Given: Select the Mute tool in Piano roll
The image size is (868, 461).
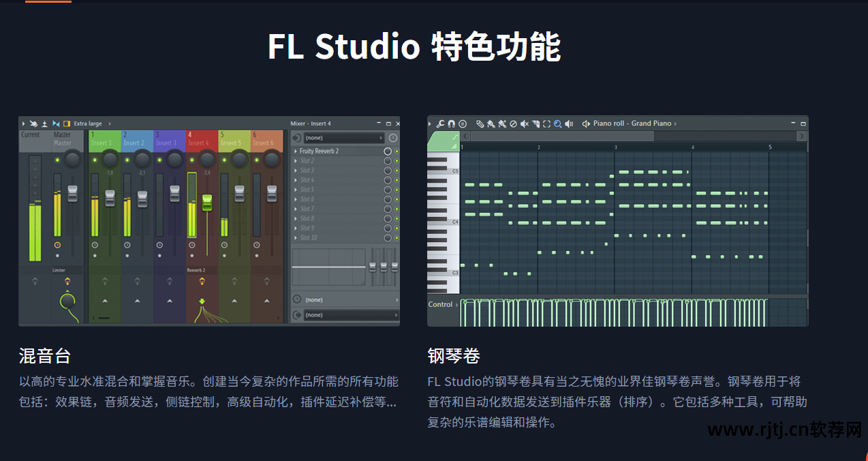Looking at the screenshot, I should tap(525, 123).
